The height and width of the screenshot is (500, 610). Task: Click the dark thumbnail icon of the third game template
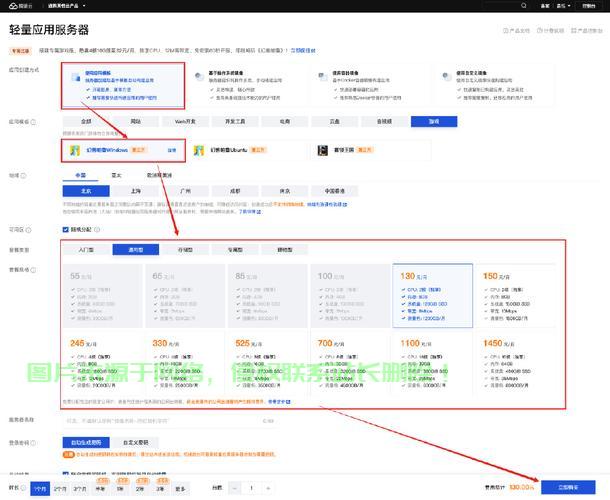[323, 150]
